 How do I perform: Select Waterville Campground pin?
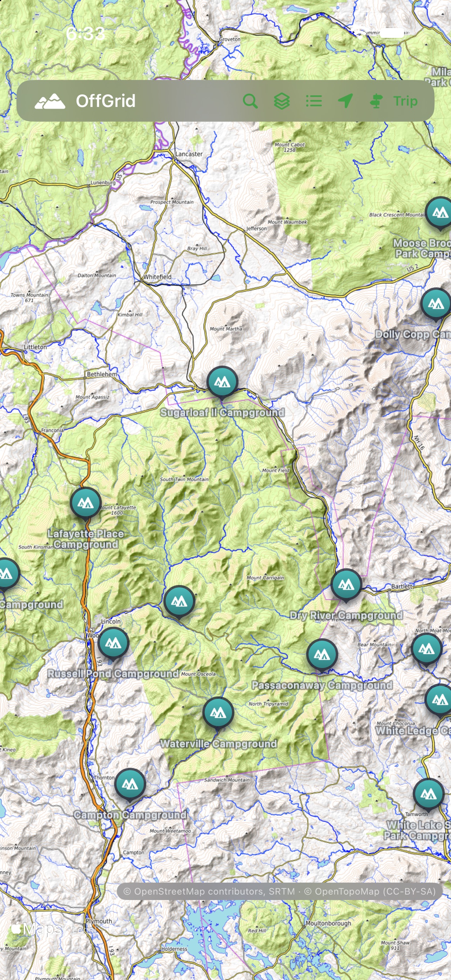click(x=218, y=713)
